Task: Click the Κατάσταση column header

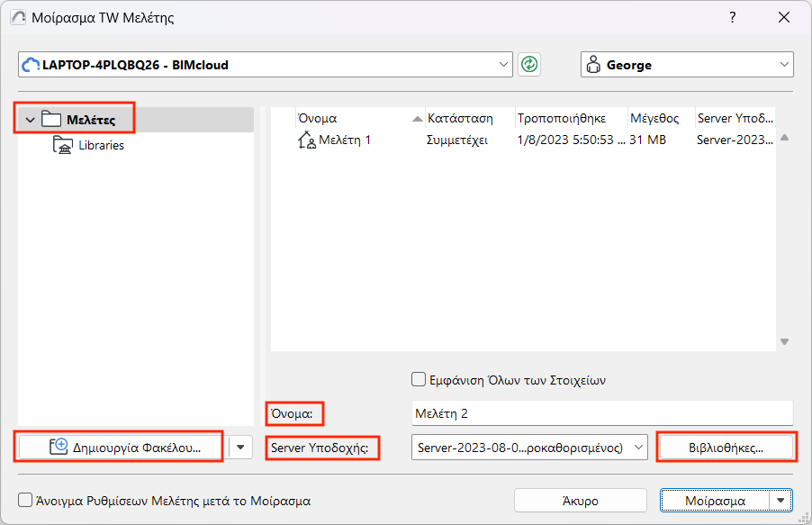Action: 470,119
